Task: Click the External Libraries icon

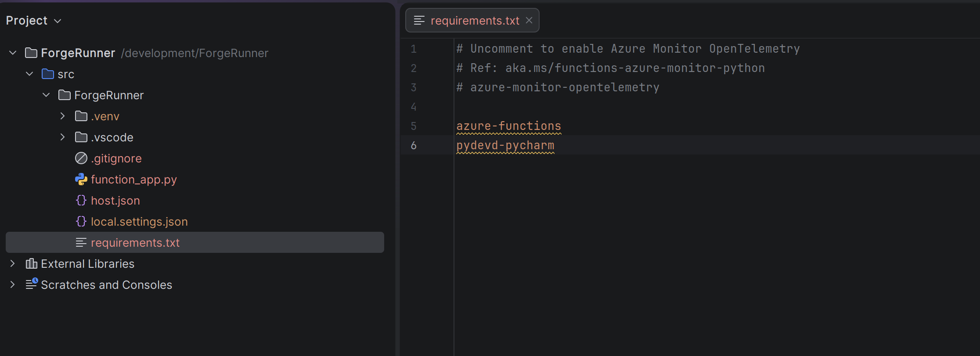Action: click(x=31, y=263)
